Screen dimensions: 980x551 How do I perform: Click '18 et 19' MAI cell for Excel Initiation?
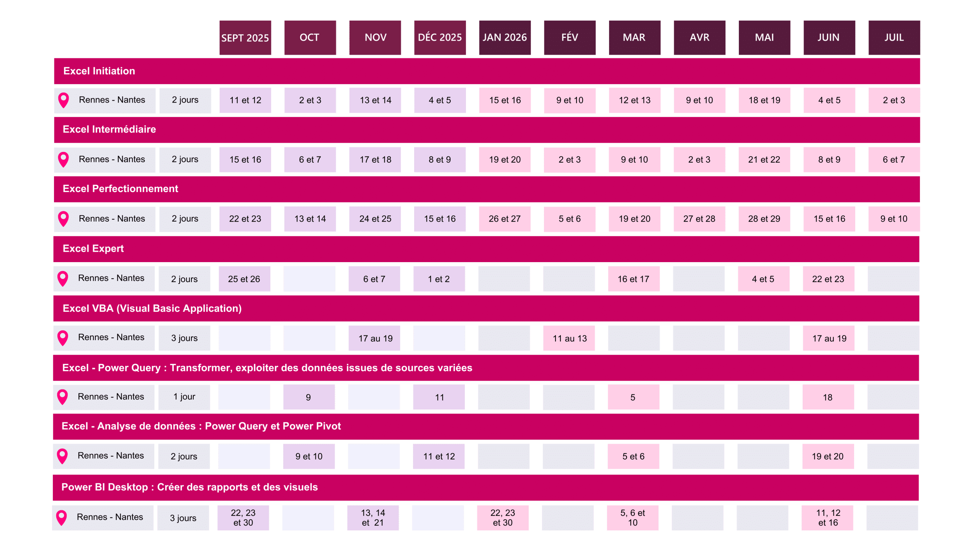764,100
